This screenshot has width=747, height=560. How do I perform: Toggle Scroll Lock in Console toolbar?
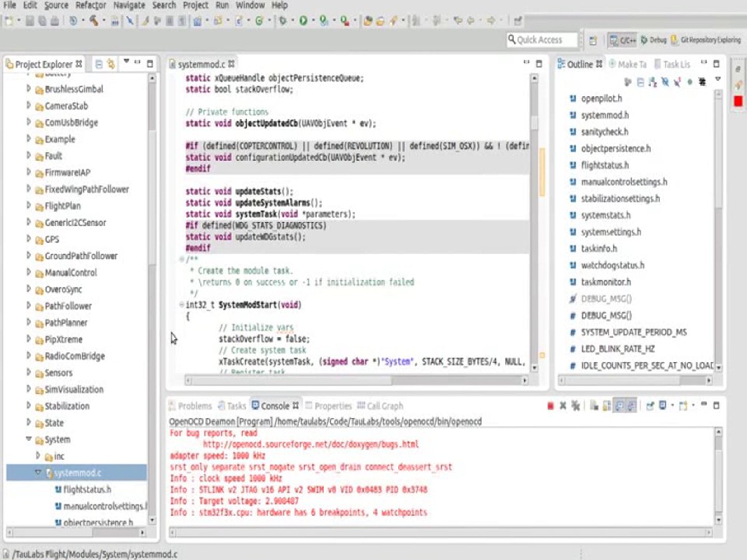[x=607, y=406]
